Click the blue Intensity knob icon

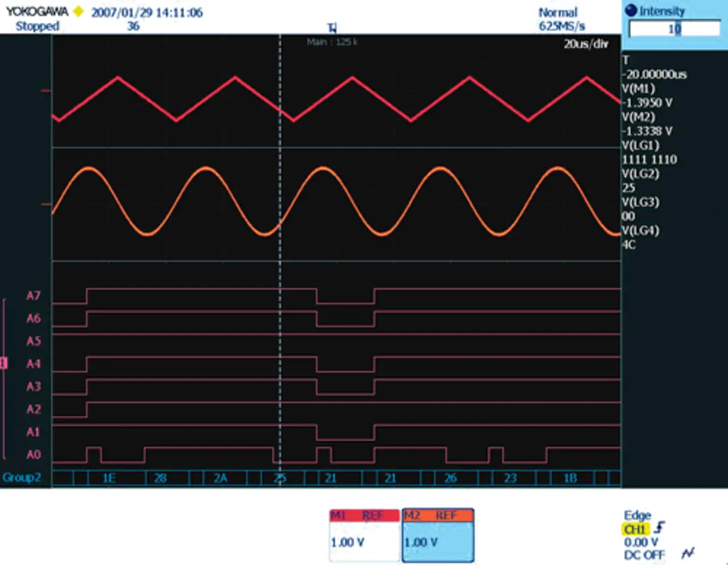pos(631,10)
